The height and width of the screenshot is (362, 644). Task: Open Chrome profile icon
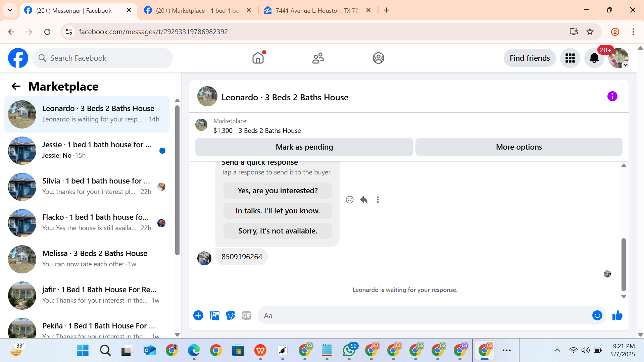click(x=615, y=32)
